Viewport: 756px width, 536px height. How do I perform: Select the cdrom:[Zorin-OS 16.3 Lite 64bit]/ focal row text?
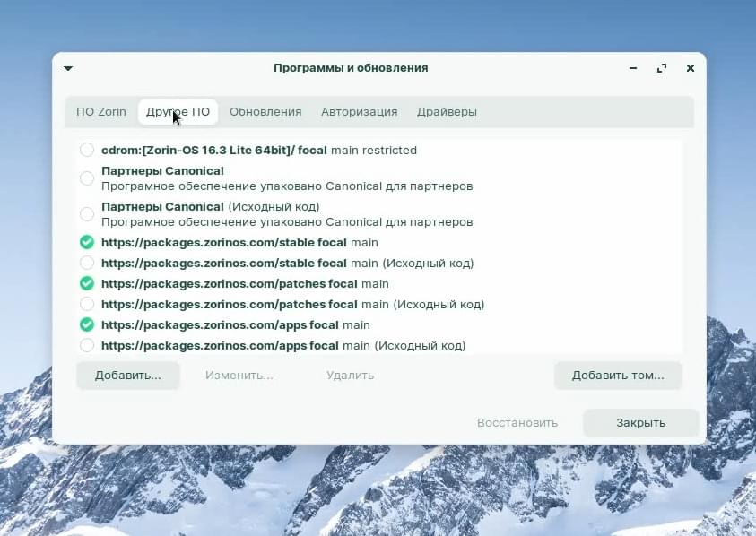pos(259,151)
